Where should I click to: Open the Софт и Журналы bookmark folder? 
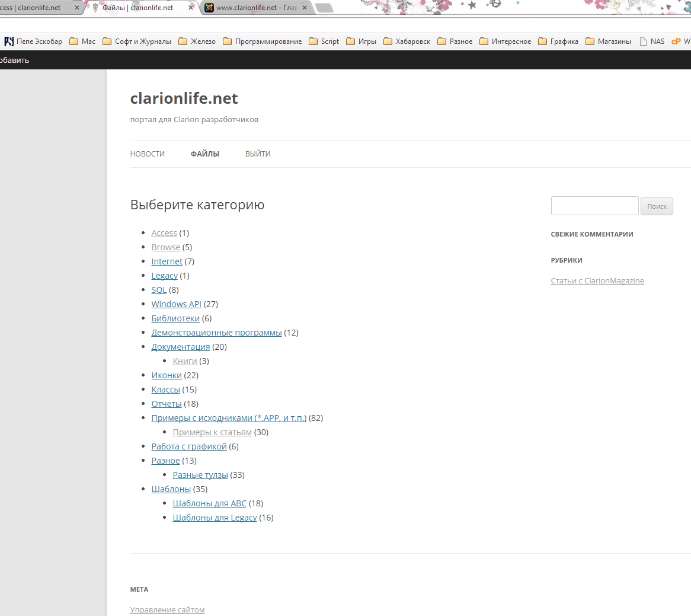click(x=137, y=42)
